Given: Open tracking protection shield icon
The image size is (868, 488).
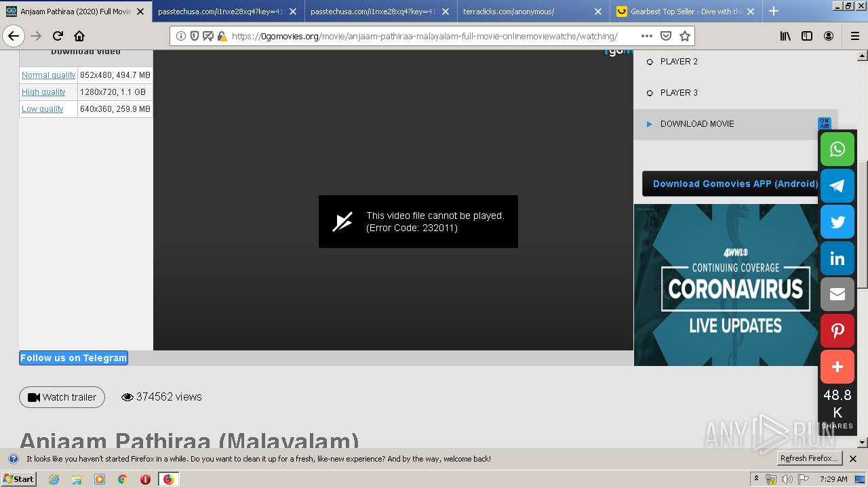Looking at the screenshot, I should pos(195,36).
